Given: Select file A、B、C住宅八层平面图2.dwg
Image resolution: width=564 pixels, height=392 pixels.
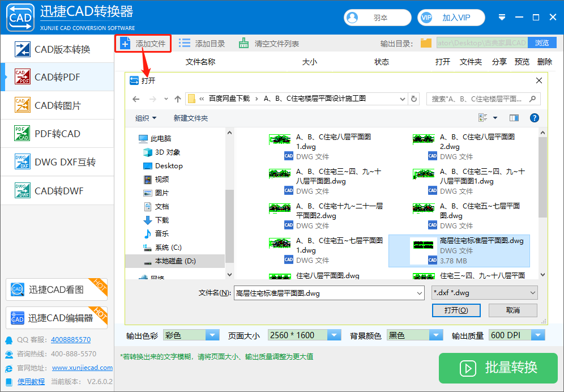Looking at the screenshot, I should 464,146.
